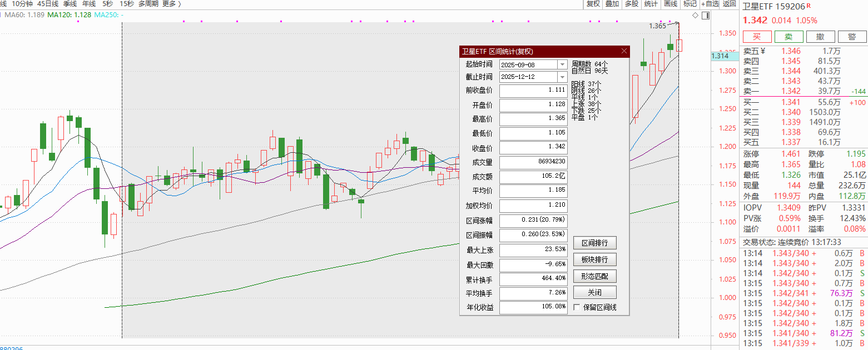Click the 警 alert button

tap(852, 37)
